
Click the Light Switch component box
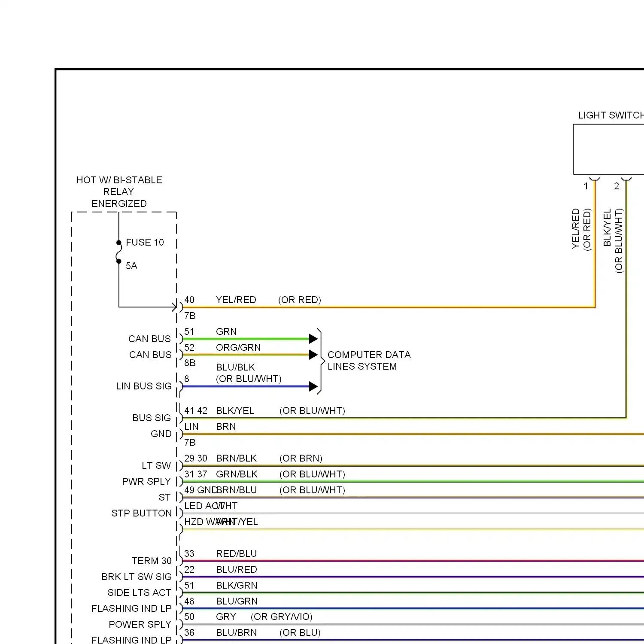pos(608,149)
